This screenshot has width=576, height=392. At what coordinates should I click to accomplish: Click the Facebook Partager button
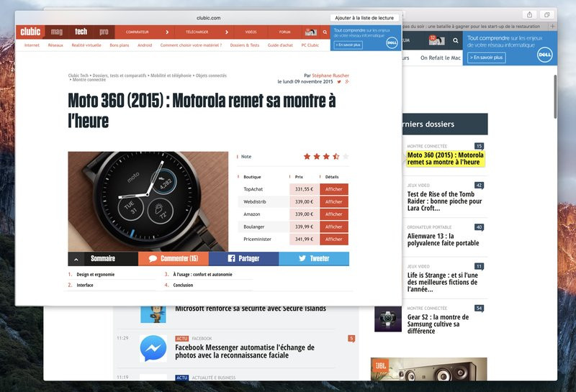(243, 259)
